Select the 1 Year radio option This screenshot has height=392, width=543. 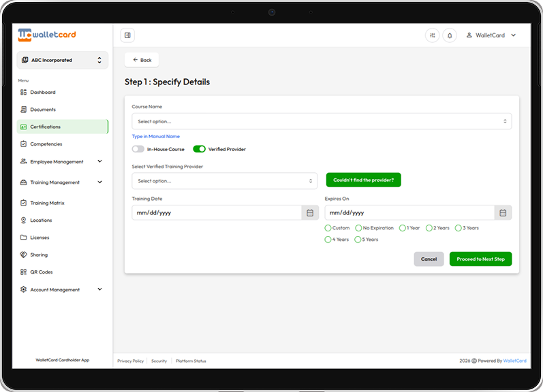tap(403, 228)
